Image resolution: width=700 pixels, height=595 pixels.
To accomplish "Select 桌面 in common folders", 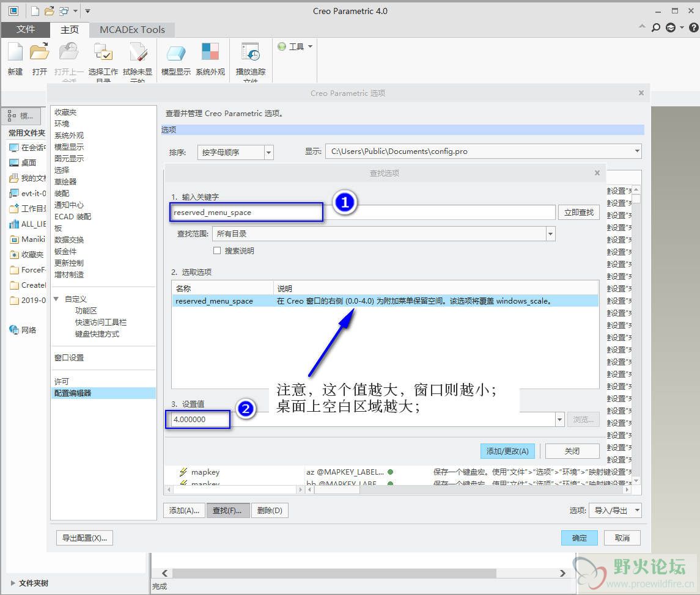I will click(x=23, y=162).
